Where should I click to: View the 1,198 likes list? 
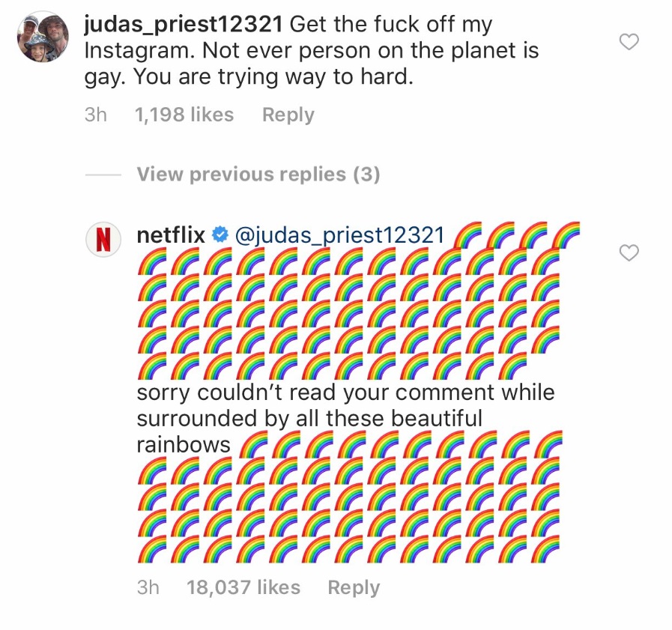[184, 115]
